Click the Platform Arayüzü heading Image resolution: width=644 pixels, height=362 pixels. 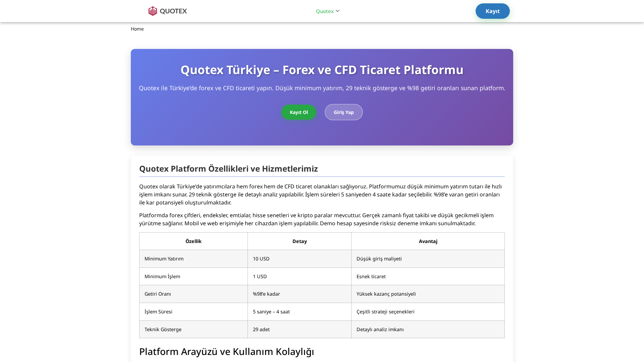227,352
